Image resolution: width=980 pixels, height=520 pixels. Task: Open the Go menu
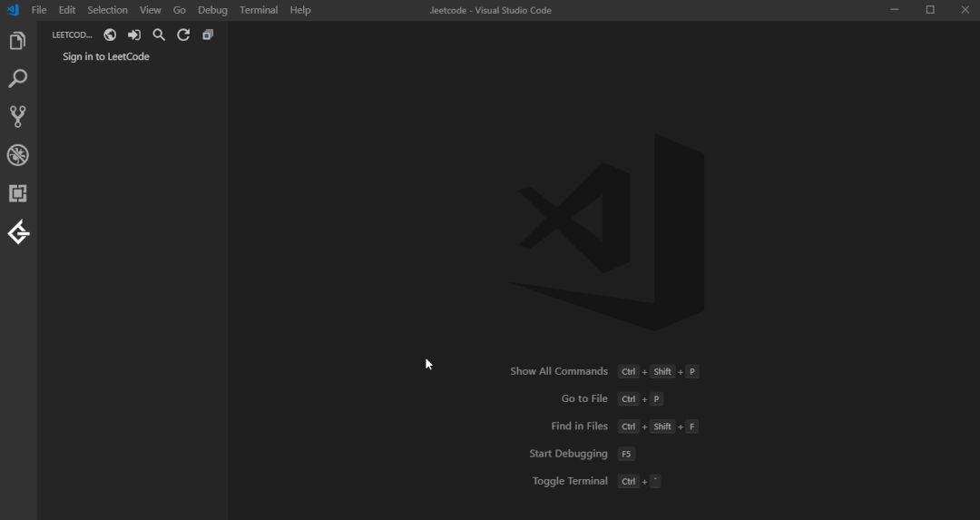pos(179,10)
